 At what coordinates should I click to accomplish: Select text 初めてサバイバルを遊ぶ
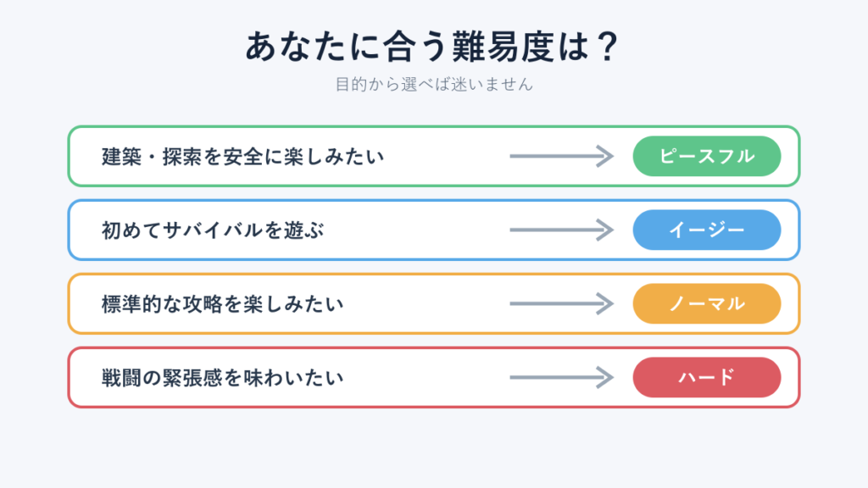point(213,230)
